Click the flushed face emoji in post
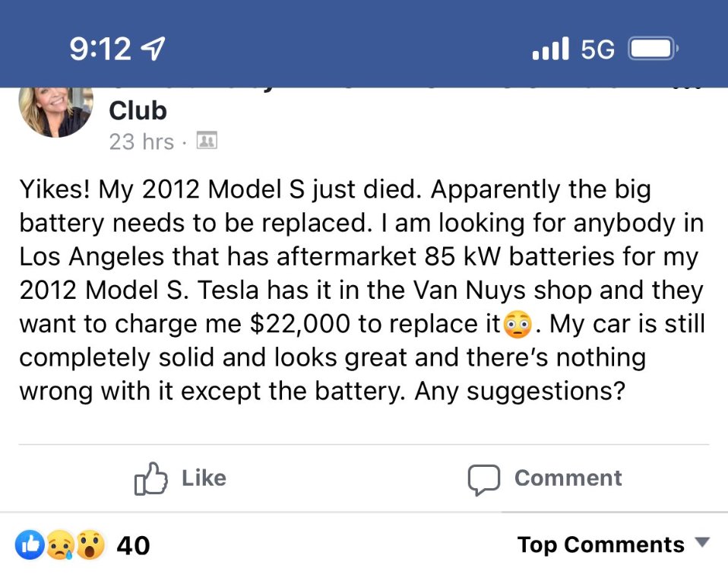728x584 pixels. (x=517, y=325)
